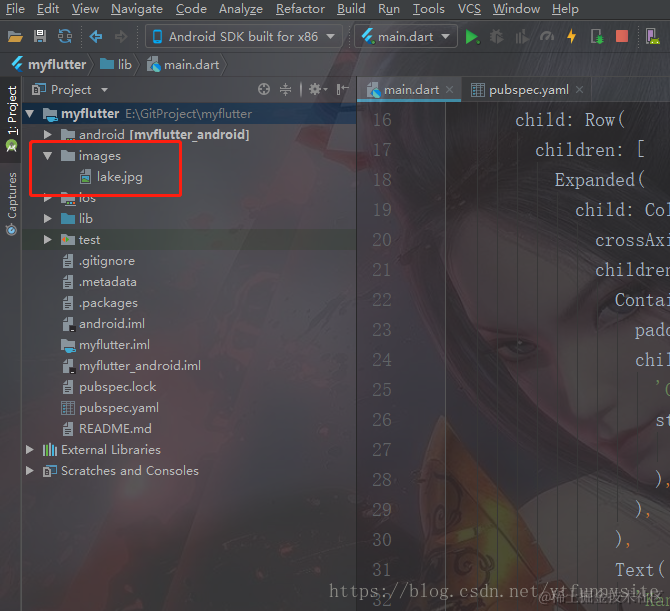Click the main.dart breadcrumb

pyautogui.click(x=183, y=65)
